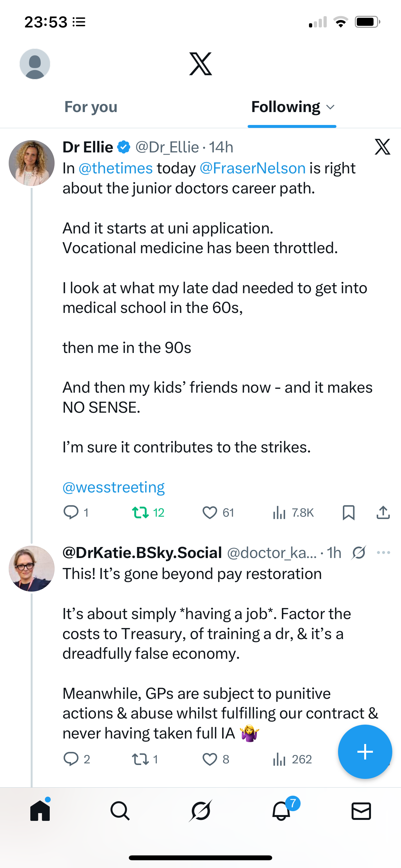
Task: Open the Search tab magnifier icon
Action: click(x=120, y=811)
